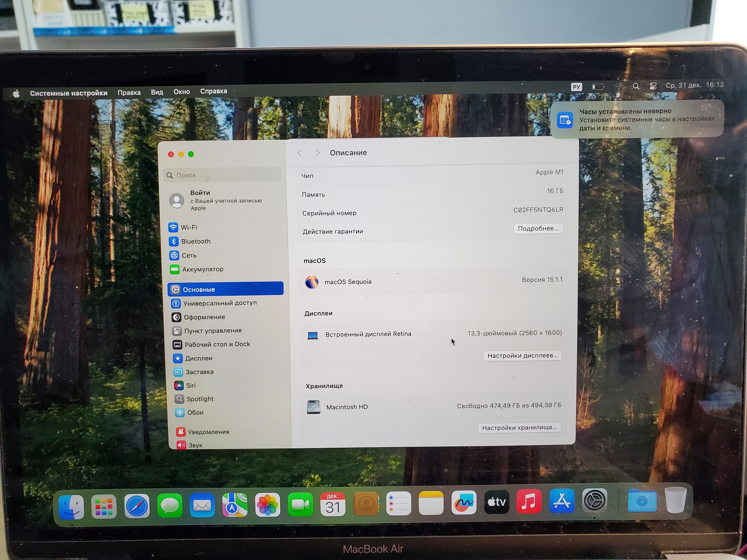Click the 16 ГБ memory value
This screenshot has width=747, height=560.
(555, 191)
